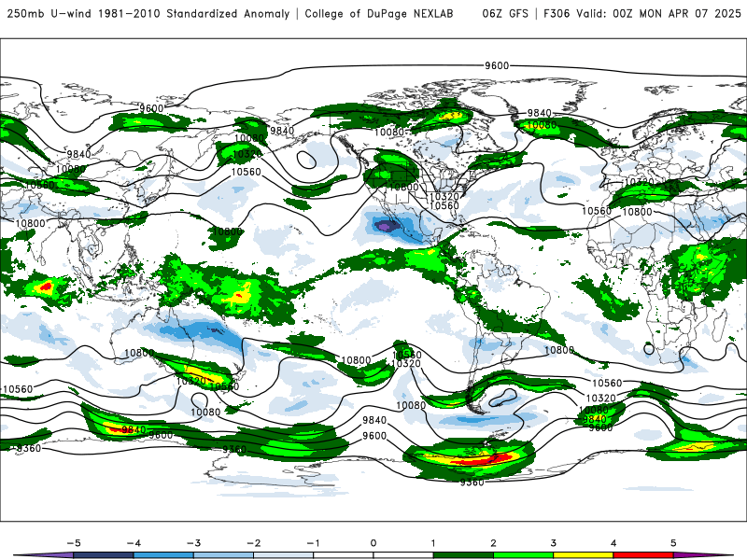
Task: Click the "250mb U-wind" title text
Action: click(x=50, y=13)
